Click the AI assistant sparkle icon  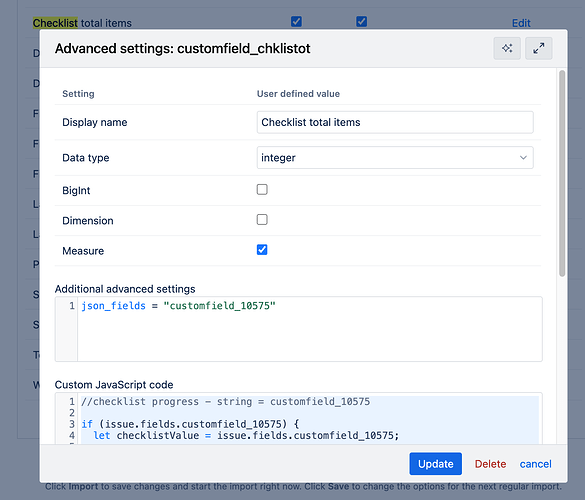[x=507, y=49]
